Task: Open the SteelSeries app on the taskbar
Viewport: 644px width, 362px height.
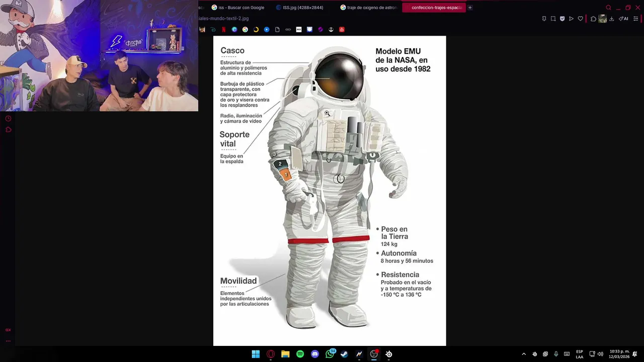Action: [x=389, y=354]
